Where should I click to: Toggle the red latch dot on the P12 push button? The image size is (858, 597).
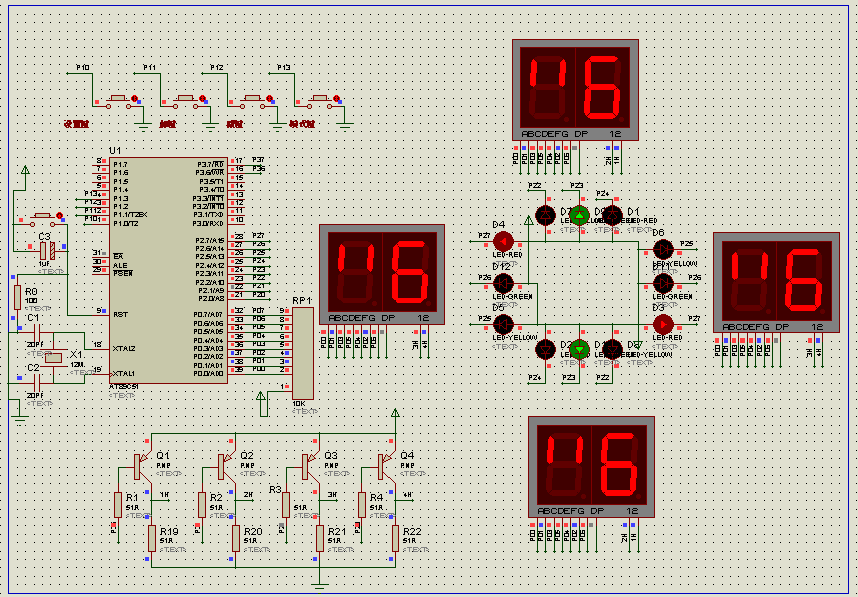click(269, 98)
